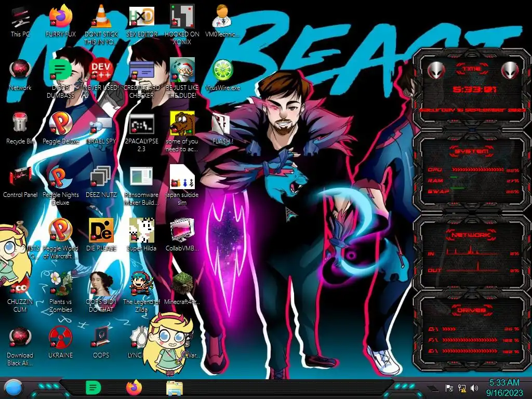Image resolution: width=532 pixels, height=399 pixels.
Task: Open the CollabVMB monitor icon
Action: pyautogui.click(x=182, y=231)
